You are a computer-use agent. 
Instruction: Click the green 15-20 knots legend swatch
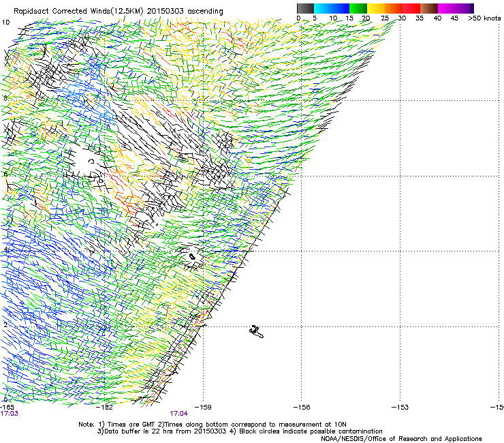358,8
